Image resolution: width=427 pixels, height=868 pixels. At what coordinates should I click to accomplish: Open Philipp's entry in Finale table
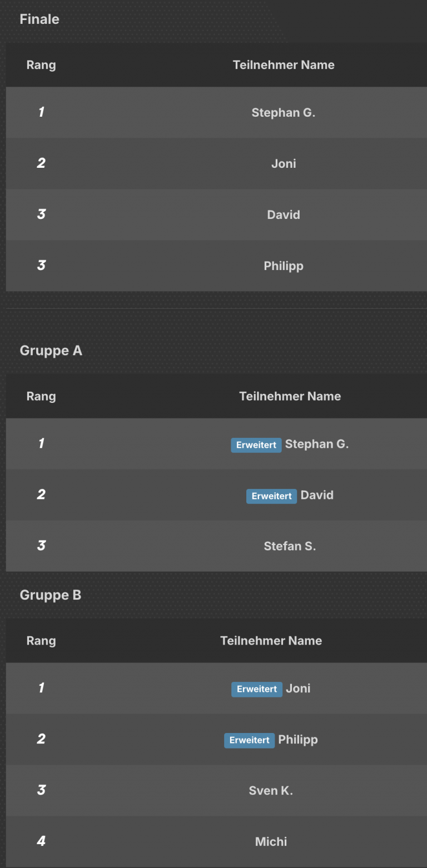tap(283, 266)
